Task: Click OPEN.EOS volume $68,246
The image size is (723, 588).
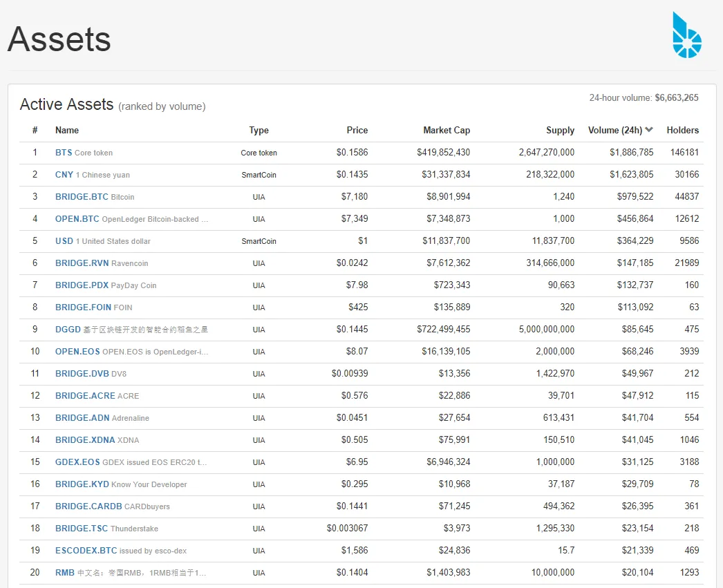Action: (638, 352)
